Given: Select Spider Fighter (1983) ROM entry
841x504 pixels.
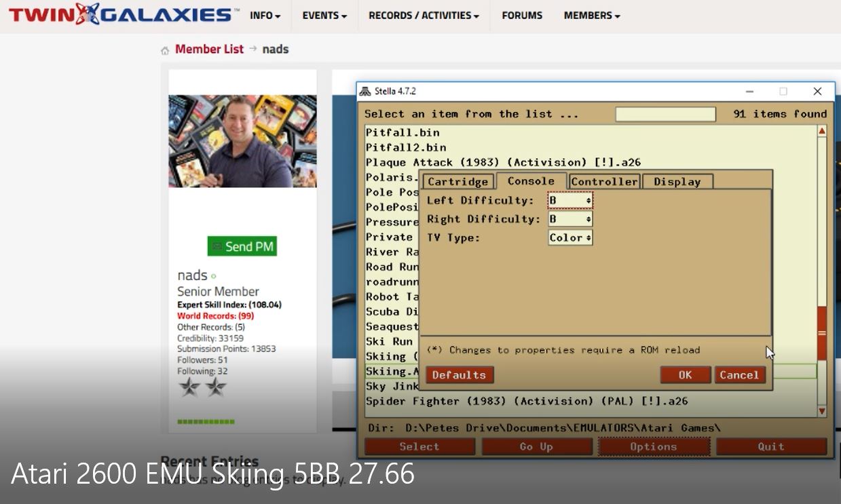Looking at the screenshot, I should [527, 401].
